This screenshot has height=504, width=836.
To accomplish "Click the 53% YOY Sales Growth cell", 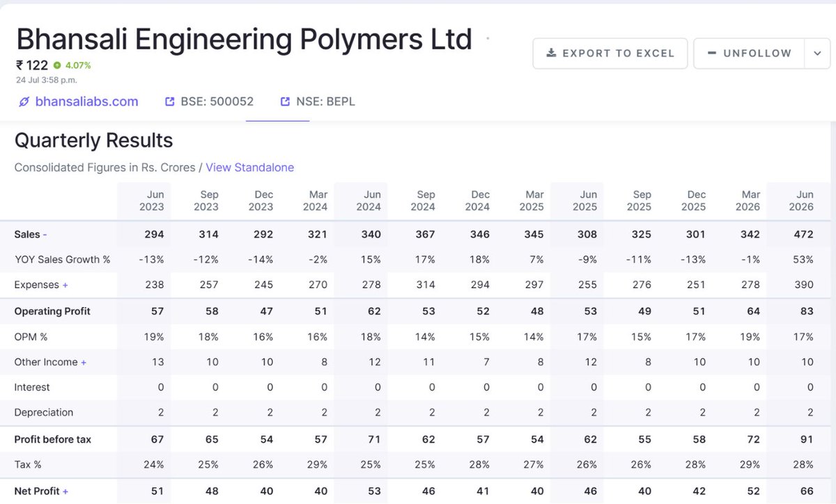I will pyautogui.click(x=803, y=260).
